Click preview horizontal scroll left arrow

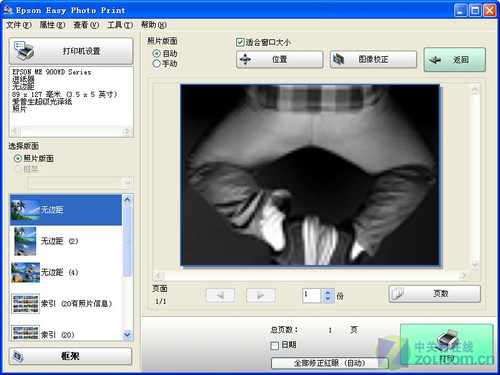pyautogui.click(x=158, y=275)
